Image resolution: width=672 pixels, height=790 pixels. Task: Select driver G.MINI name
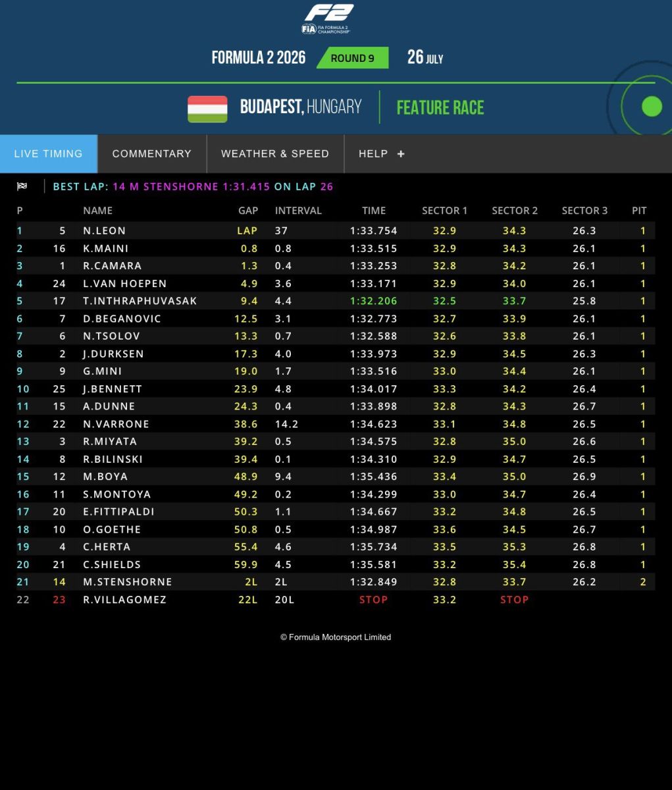coord(102,371)
